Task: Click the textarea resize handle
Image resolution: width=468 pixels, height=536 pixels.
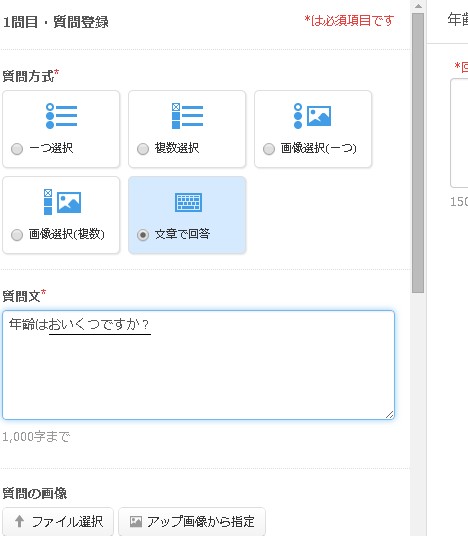Action: point(389,414)
